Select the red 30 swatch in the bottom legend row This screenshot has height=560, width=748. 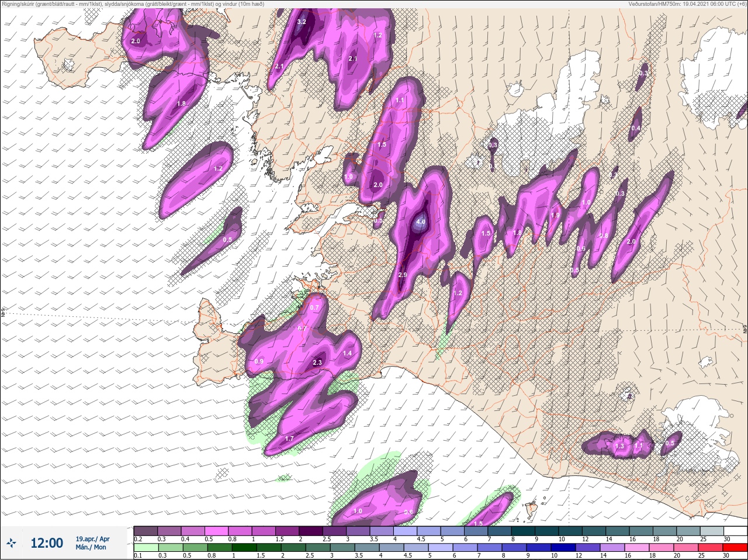point(736,548)
